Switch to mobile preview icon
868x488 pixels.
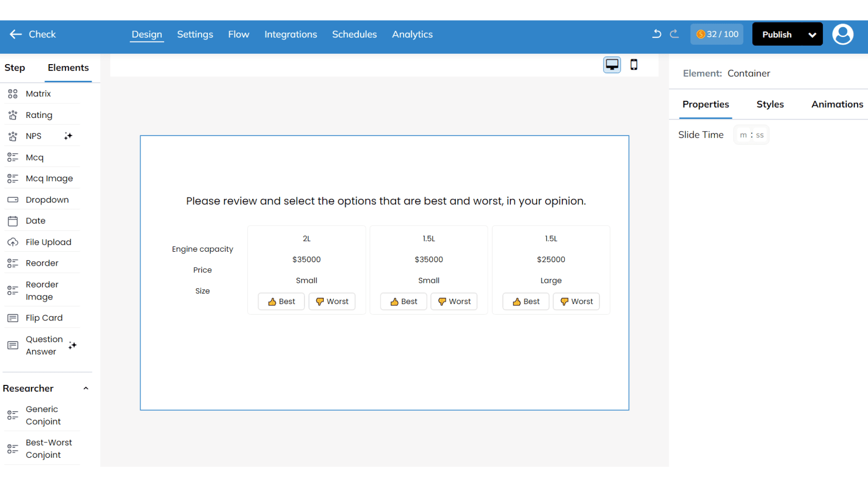click(634, 65)
